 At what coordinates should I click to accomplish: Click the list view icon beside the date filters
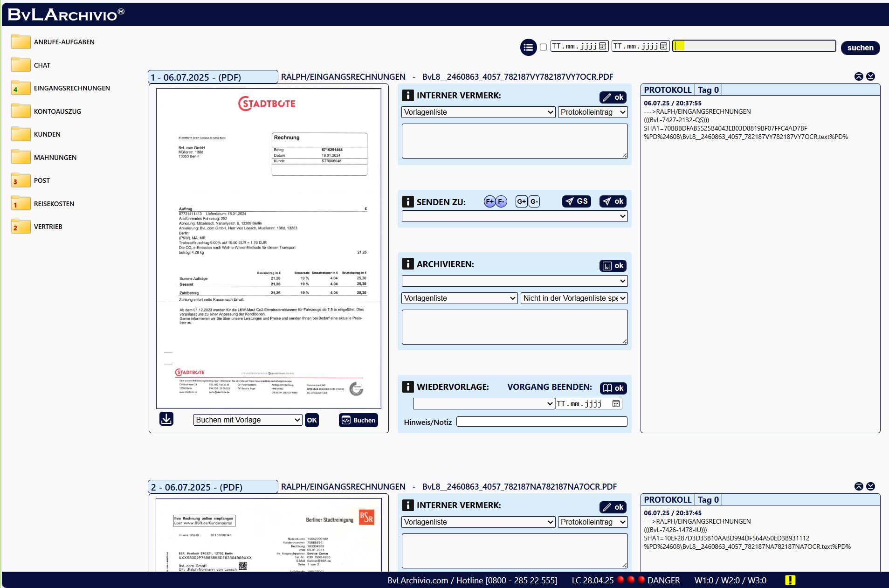pyautogui.click(x=528, y=47)
